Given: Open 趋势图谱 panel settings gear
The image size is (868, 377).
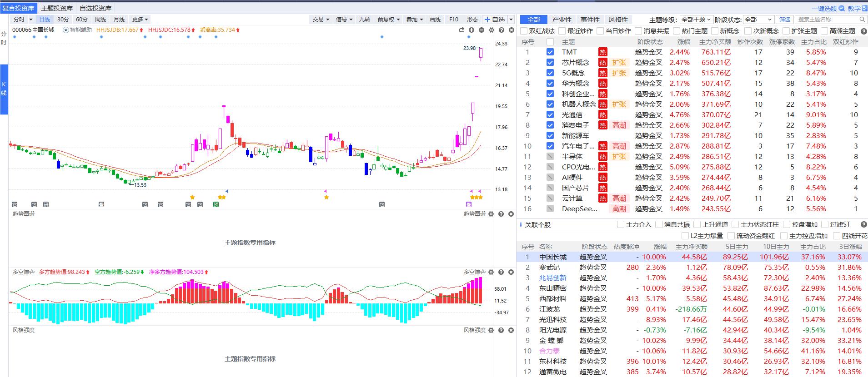Looking at the screenshot, I should 491,214.
